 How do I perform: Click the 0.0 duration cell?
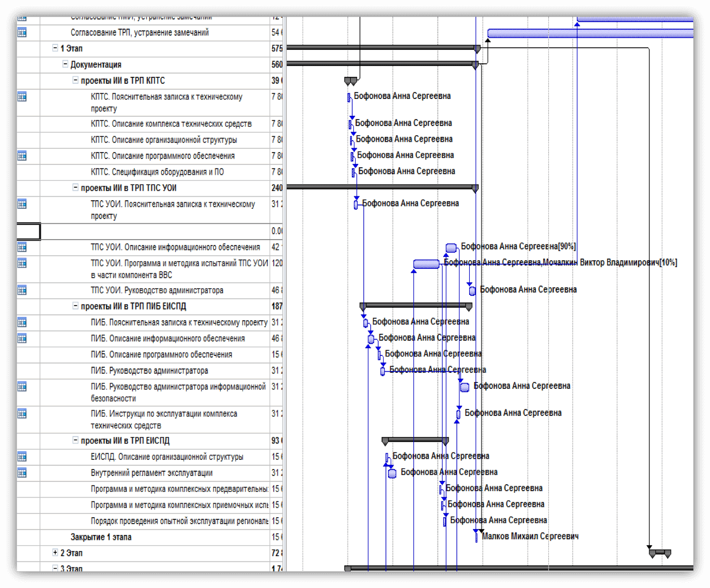[x=277, y=231]
